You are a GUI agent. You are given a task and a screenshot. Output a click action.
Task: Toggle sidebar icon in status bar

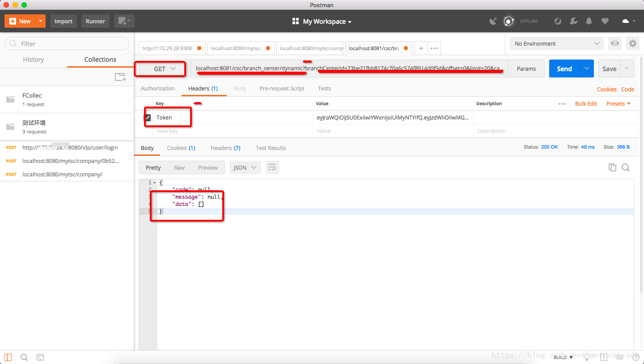pos(8,357)
